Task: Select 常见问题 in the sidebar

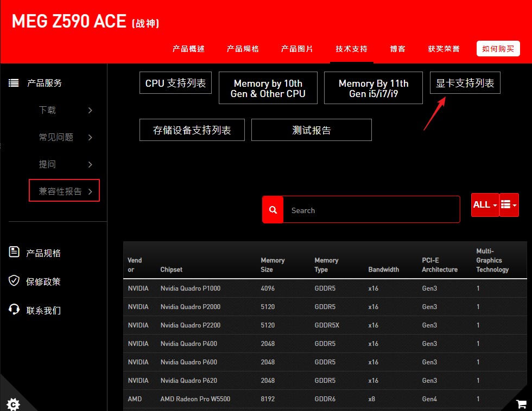Action: point(56,137)
